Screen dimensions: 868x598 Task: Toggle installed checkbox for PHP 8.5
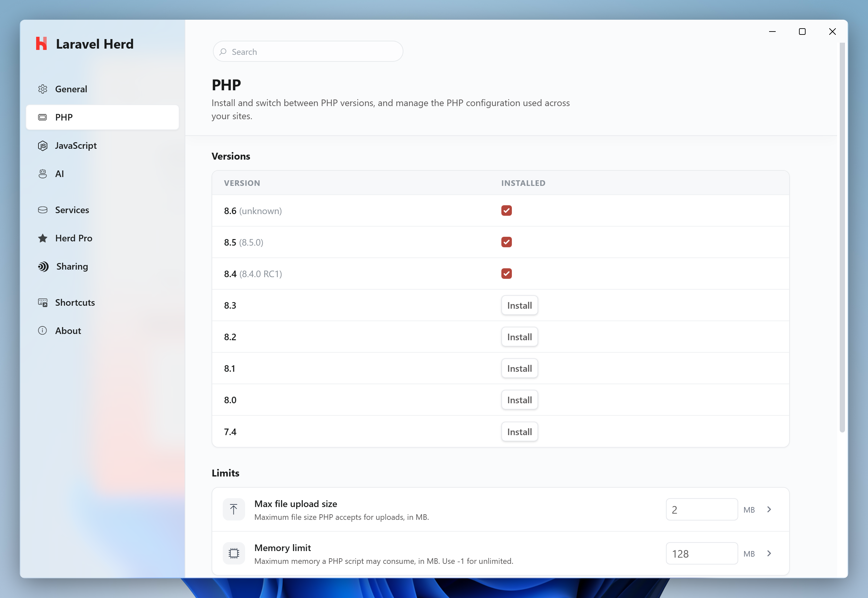tap(506, 242)
